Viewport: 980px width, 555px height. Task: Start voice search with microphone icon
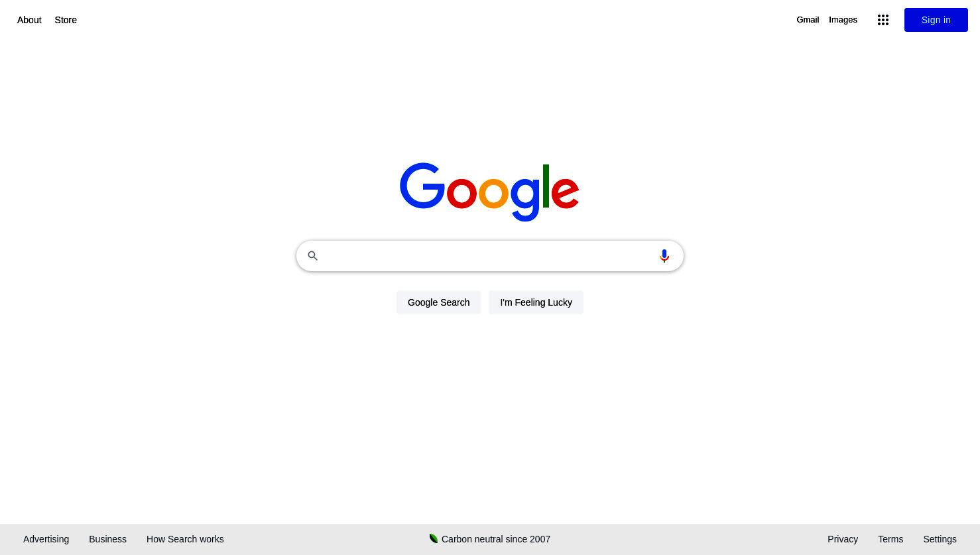point(664,256)
